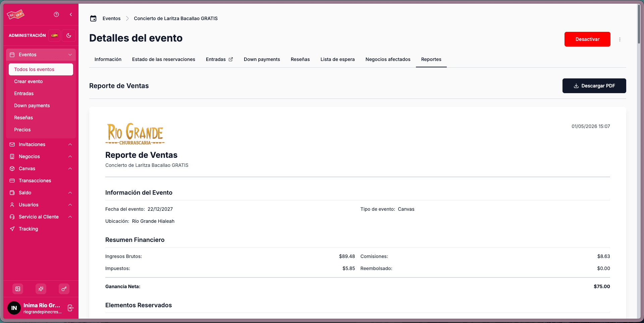Image resolution: width=644 pixels, height=323 pixels.
Task: Click the Eventos calendar icon in sidebar
Action: [12, 55]
